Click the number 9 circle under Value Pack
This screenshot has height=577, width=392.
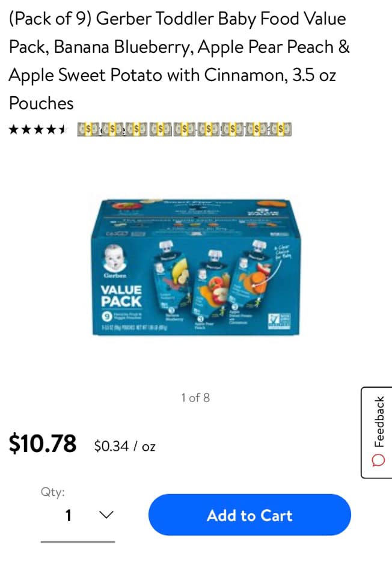point(106,316)
